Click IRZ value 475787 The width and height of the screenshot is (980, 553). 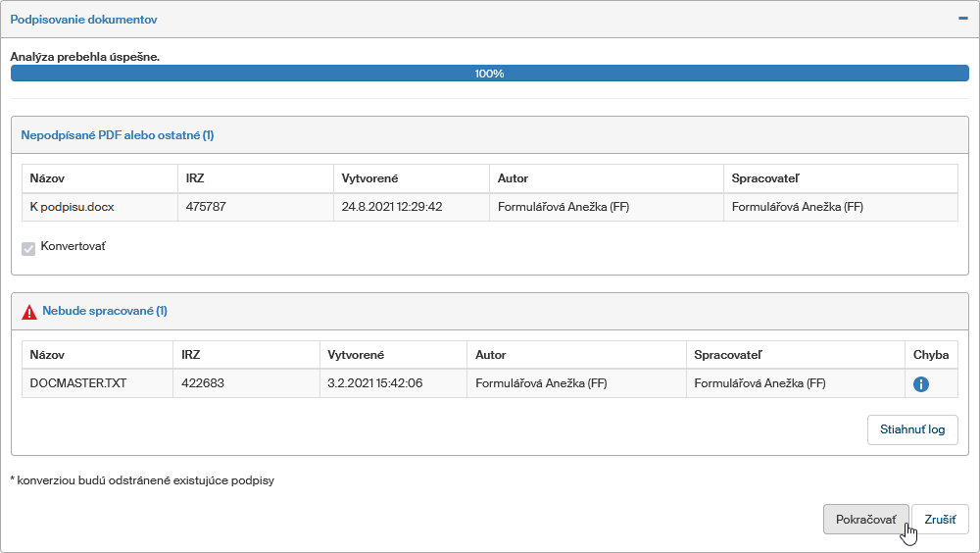[206, 207]
